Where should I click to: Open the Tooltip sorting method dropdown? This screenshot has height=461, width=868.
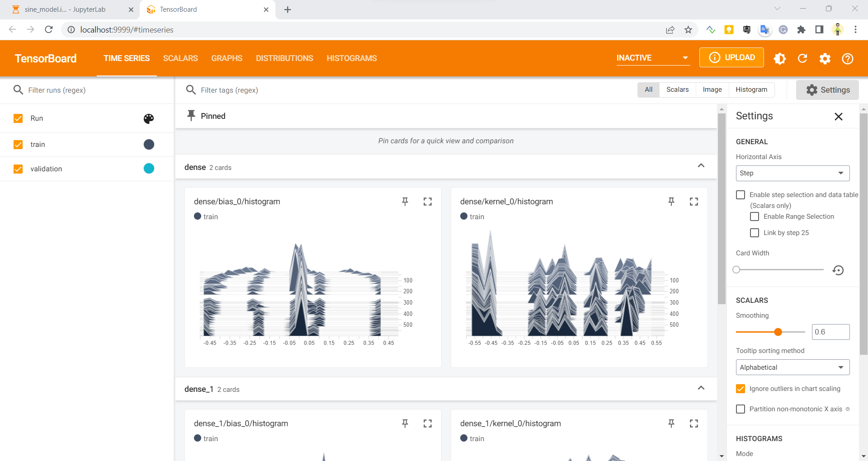(x=793, y=367)
